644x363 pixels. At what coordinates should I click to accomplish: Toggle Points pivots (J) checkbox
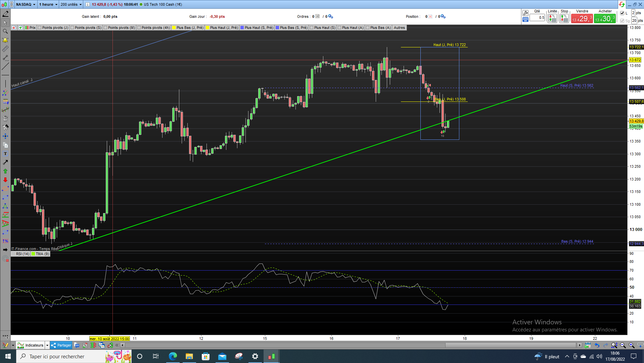(x=40, y=28)
